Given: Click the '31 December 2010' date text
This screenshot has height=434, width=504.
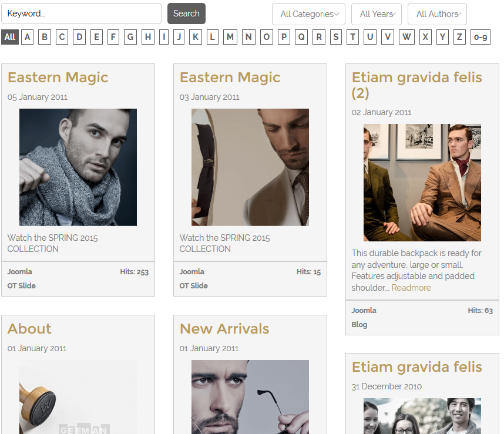Looking at the screenshot, I should click(x=387, y=386).
